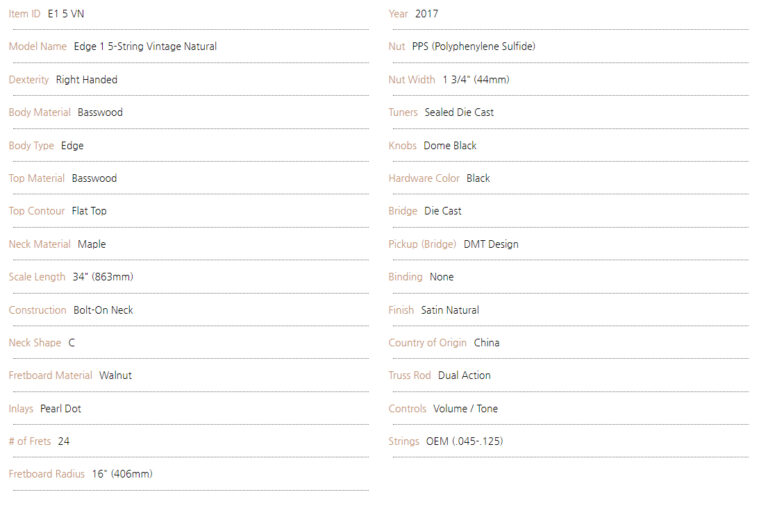768x515 pixels.
Task: Select the Fretboard Material Walnut value
Action: tap(116, 375)
